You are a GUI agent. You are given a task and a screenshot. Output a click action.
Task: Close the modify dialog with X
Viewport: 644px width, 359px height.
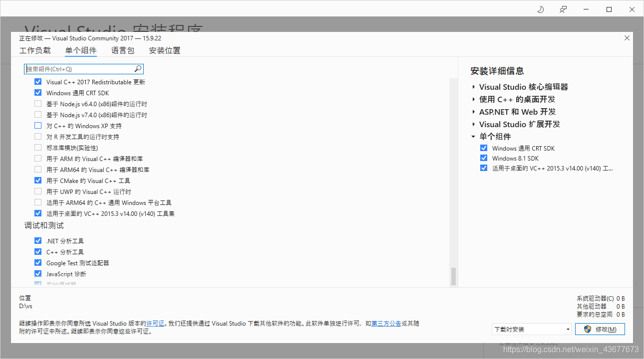pos(627,38)
